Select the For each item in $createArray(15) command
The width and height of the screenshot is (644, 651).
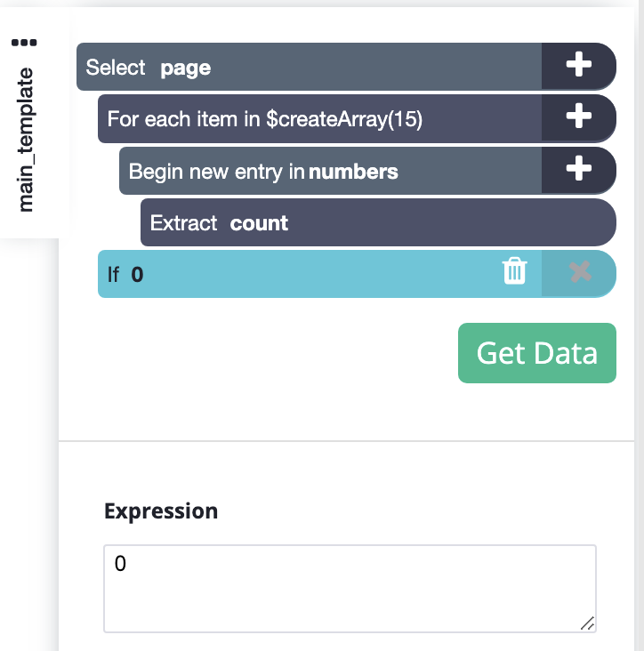[x=264, y=119]
